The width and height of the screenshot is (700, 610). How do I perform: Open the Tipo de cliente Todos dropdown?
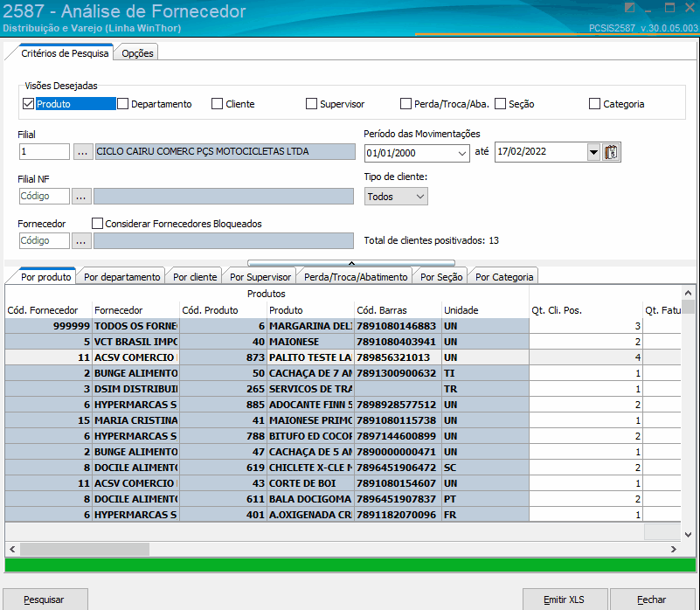(396, 197)
